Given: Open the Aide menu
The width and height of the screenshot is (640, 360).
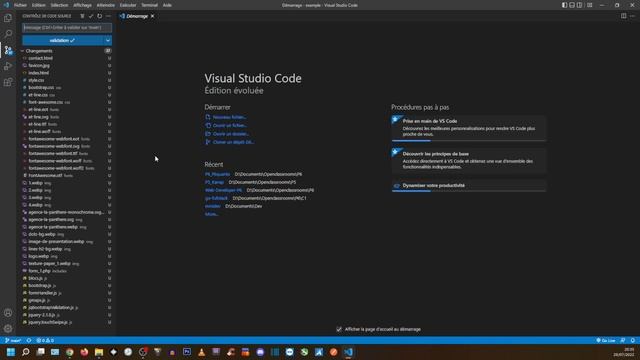Looking at the screenshot, I should tap(167, 5).
